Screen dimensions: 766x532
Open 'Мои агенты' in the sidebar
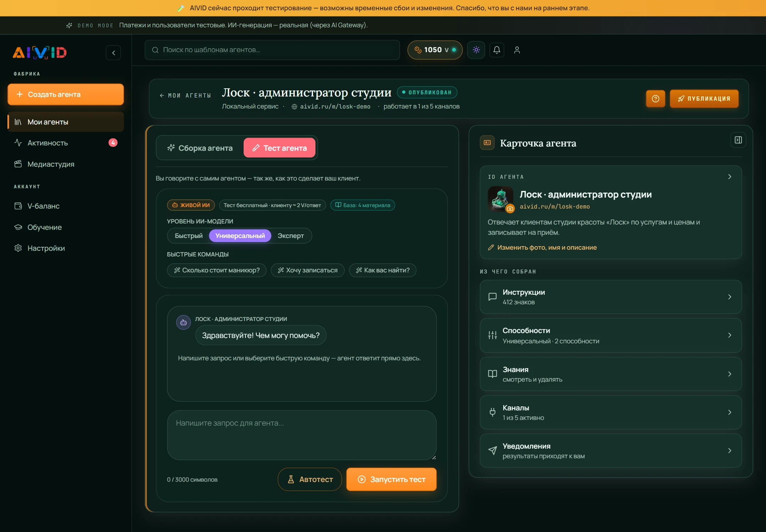pos(66,122)
